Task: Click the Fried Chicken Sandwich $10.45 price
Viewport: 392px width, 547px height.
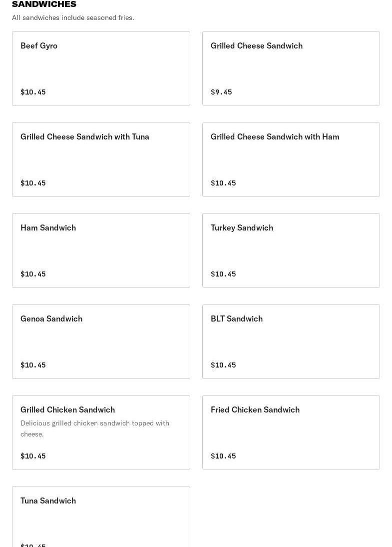Action: tap(223, 456)
